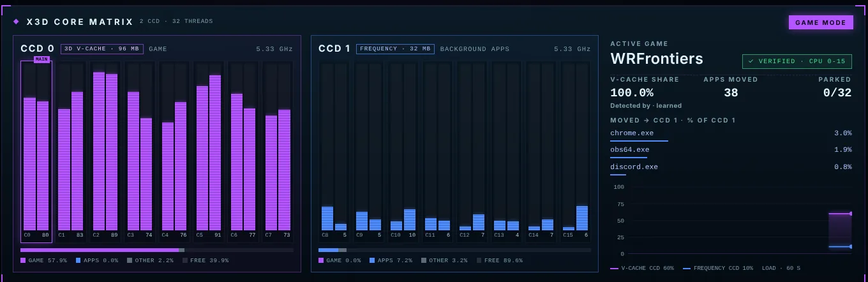Image resolution: width=868 pixels, height=282 pixels.
Task: Click the CCD 1 heading
Action: pyautogui.click(x=334, y=48)
